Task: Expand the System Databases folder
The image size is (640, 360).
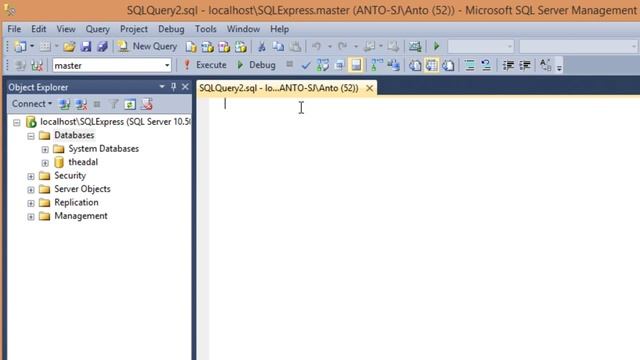Action: (x=45, y=149)
